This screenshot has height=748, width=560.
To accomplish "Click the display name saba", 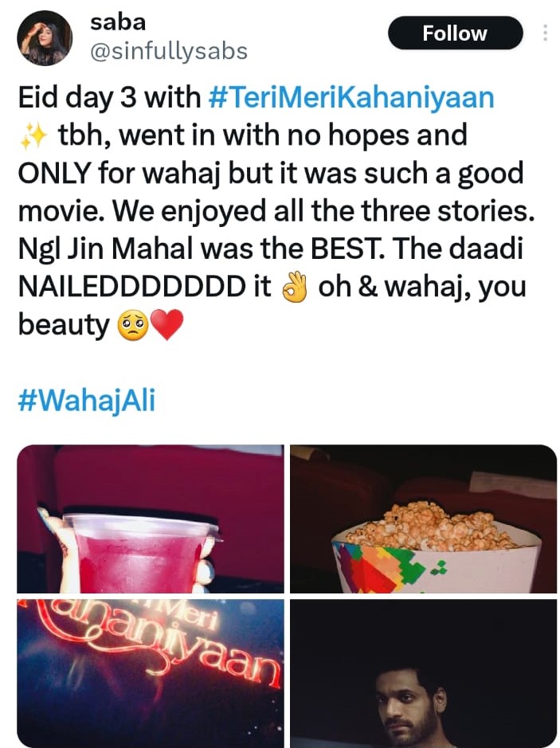I will tap(118, 22).
